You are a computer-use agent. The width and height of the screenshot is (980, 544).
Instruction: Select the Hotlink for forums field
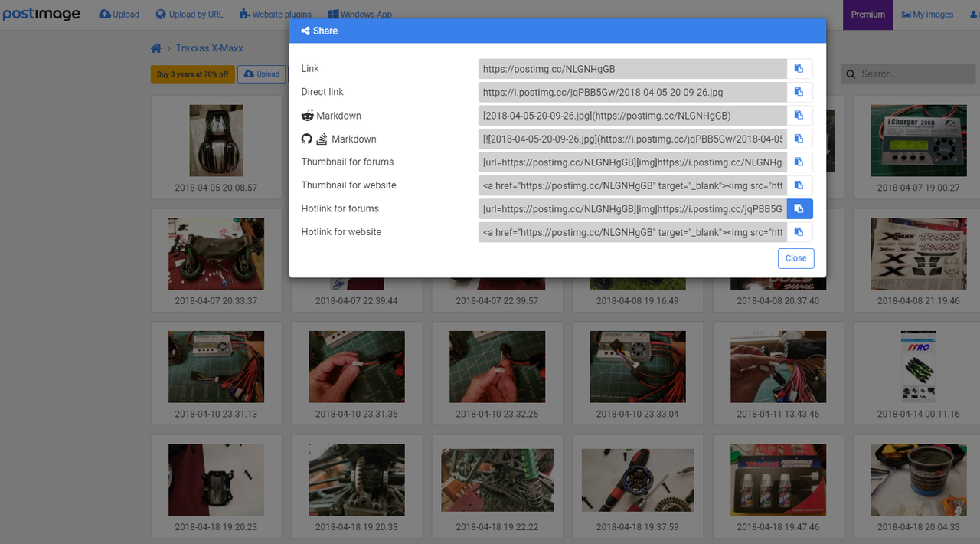tap(632, 208)
